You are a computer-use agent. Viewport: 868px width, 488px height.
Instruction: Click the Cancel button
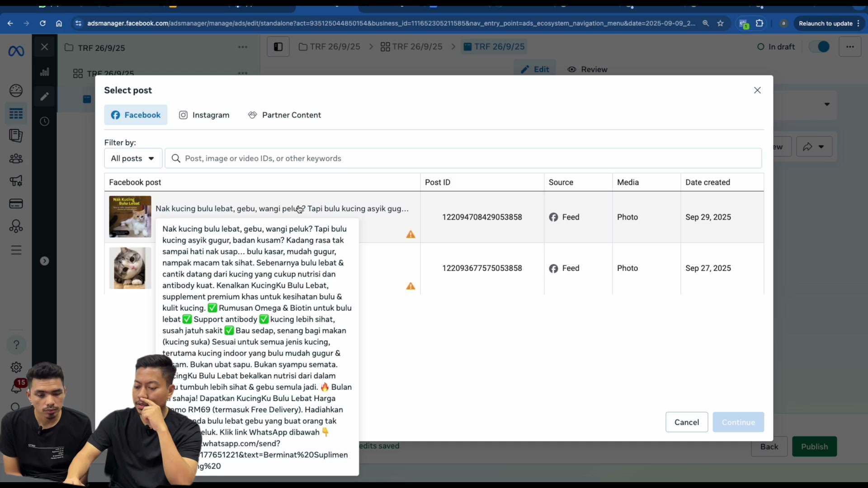point(686,422)
